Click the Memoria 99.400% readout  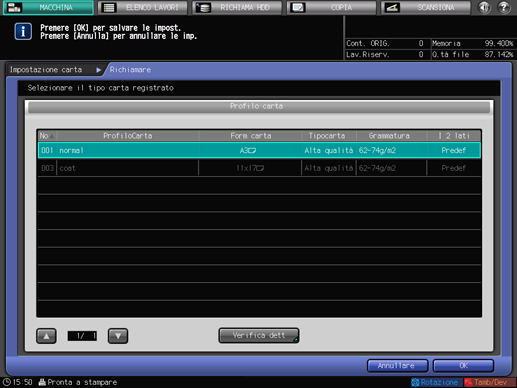(x=473, y=43)
